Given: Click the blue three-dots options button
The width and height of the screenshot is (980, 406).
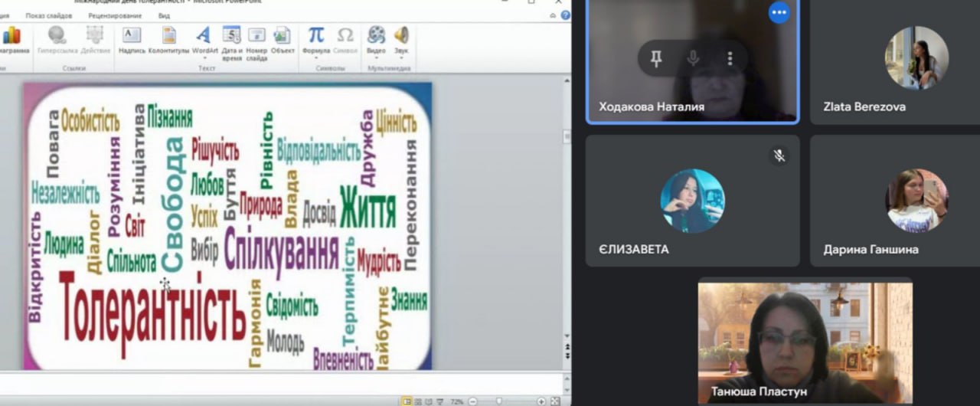Looking at the screenshot, I should pos(779,12).
